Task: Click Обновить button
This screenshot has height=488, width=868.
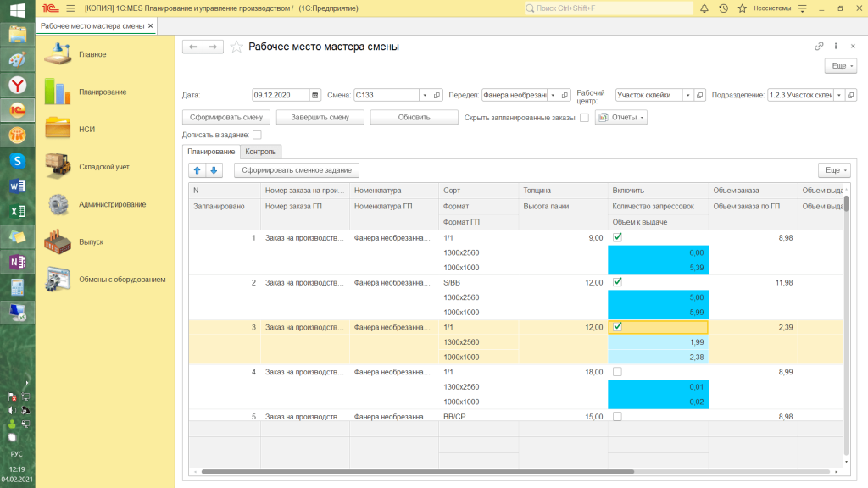Action: pos(414,117)
